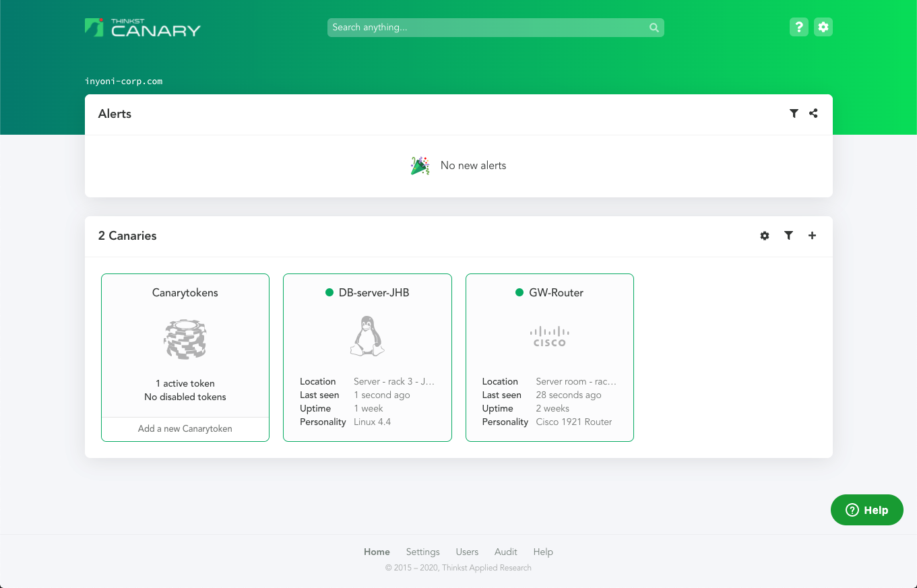Add a new Canary with plus icon
This screenshot has height=588, width=917.
pos(812,236)
